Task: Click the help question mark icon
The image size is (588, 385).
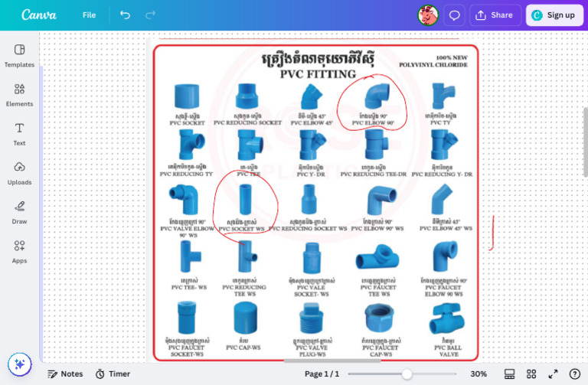Action: (x=575, y=374)
